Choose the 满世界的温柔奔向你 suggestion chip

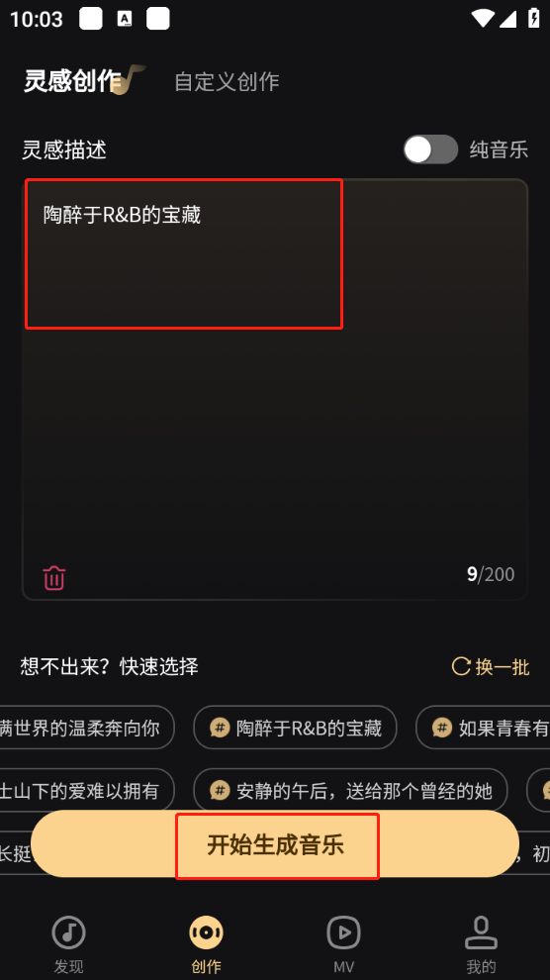[86, 728]
